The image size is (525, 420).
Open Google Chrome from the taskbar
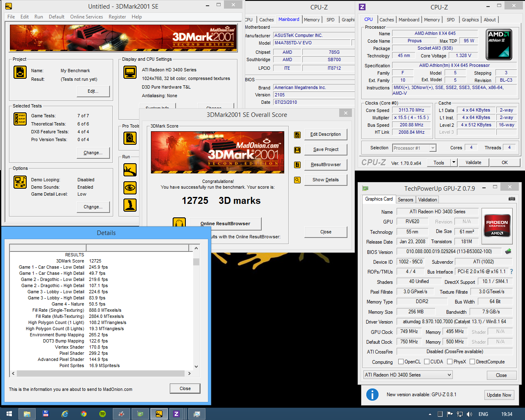(x=84, y=414)
